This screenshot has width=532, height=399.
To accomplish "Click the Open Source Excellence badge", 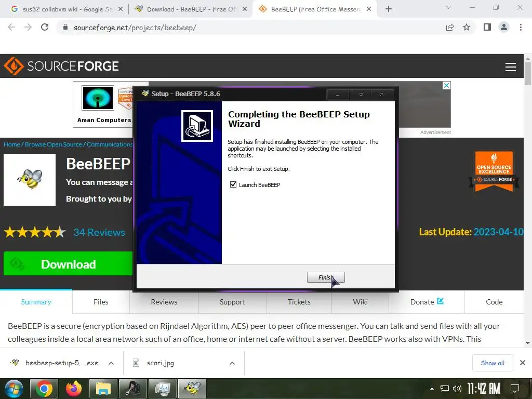I will coord(494,171).
